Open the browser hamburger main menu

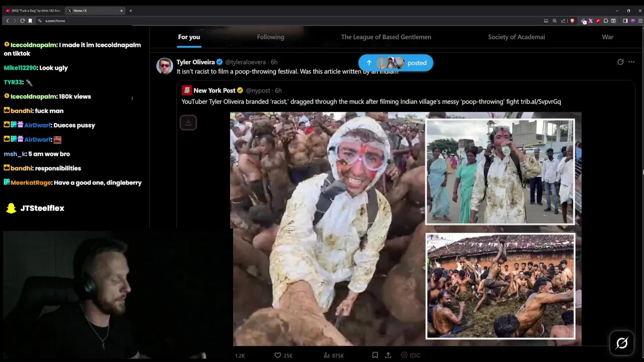click(x=640, y=21)
